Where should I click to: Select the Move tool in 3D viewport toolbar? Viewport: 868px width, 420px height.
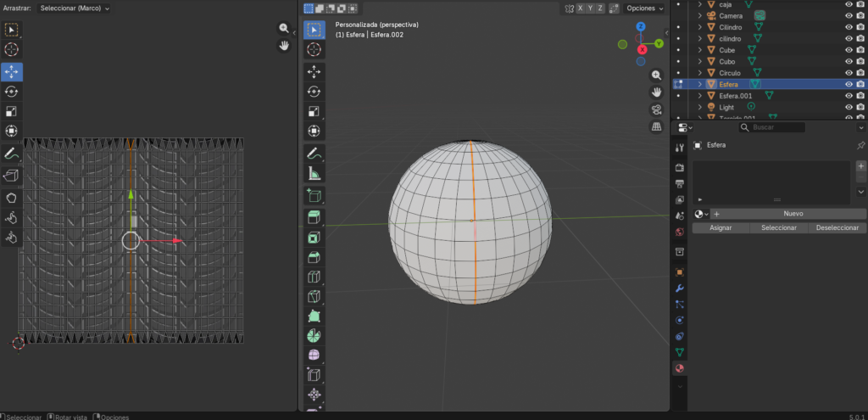[314, 71]
